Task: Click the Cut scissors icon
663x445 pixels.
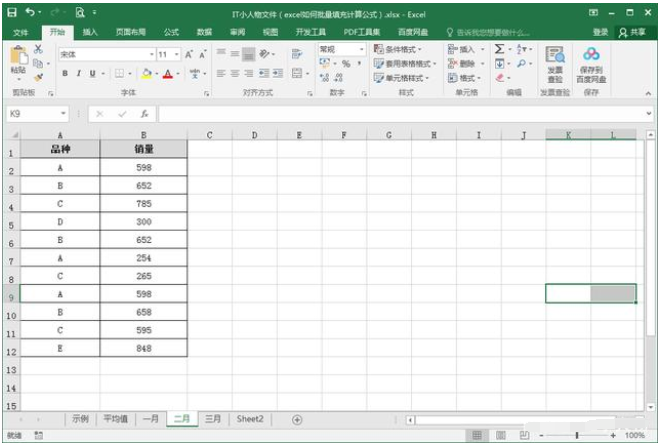Action: point(38,49)
